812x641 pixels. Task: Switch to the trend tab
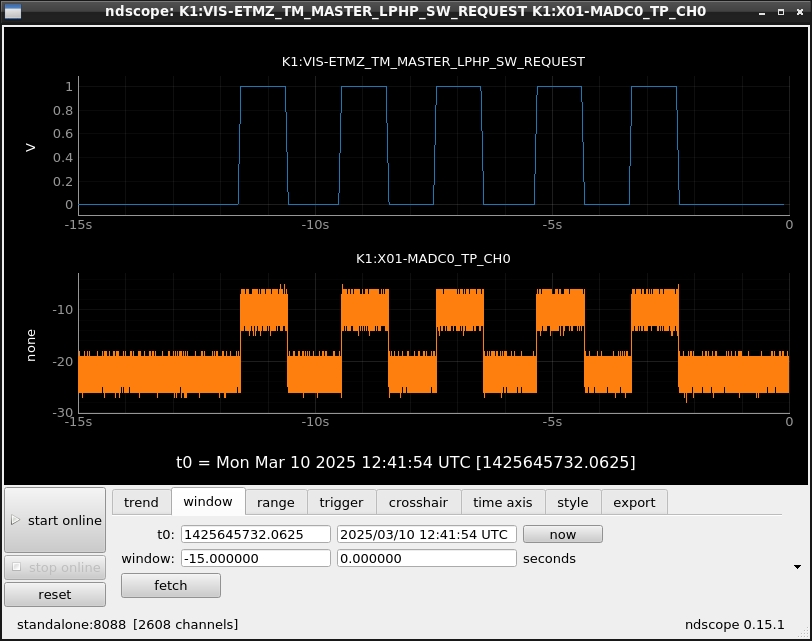[141, 502]
